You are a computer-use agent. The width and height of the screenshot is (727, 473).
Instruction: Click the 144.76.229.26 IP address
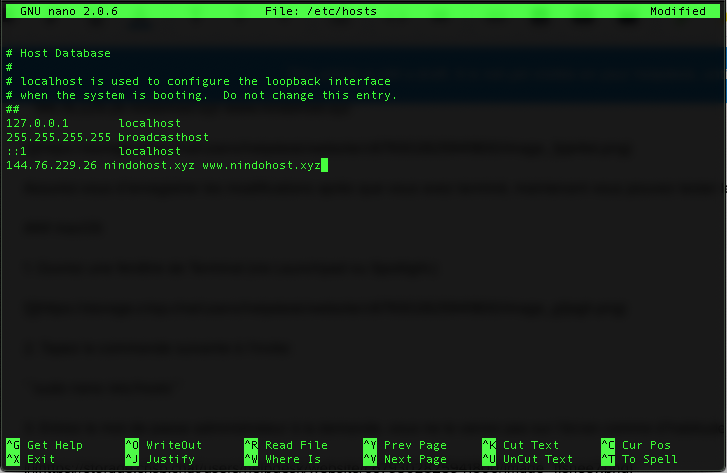(x=51, y=165)
